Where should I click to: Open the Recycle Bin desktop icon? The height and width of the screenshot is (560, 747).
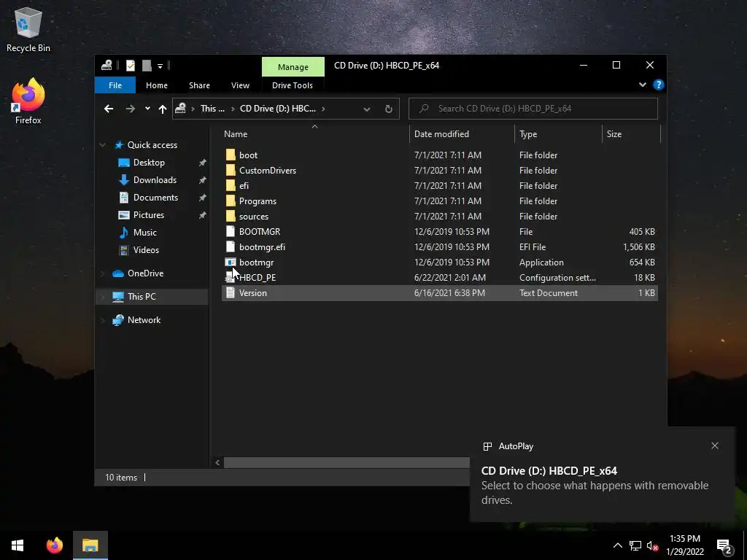(x=28, y=29)
